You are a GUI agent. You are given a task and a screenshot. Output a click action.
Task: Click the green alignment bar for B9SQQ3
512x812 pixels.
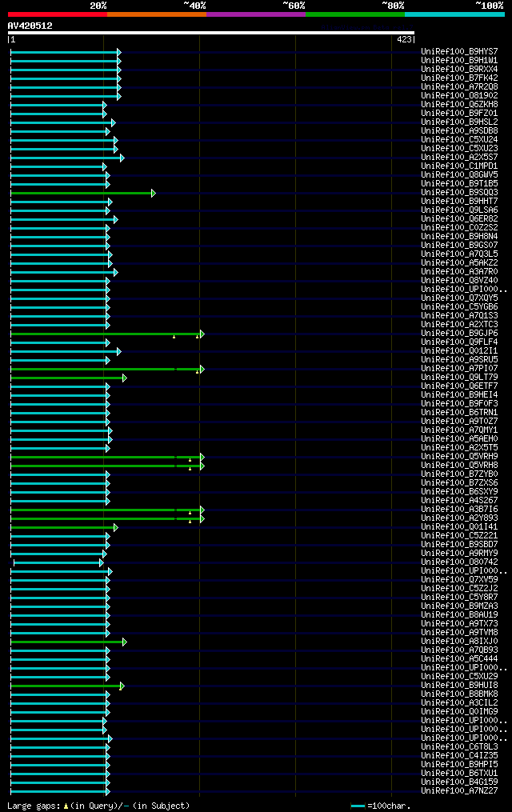click(83, 193)
